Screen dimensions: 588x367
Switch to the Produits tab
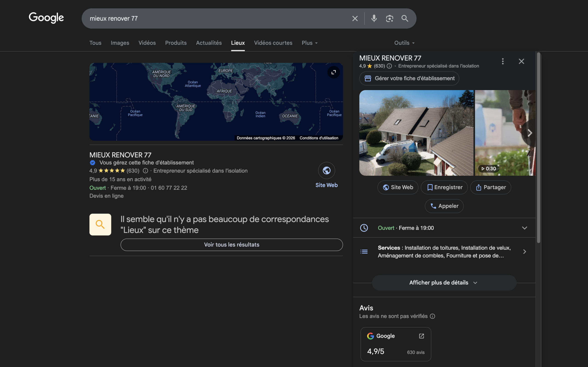(176, 43)
